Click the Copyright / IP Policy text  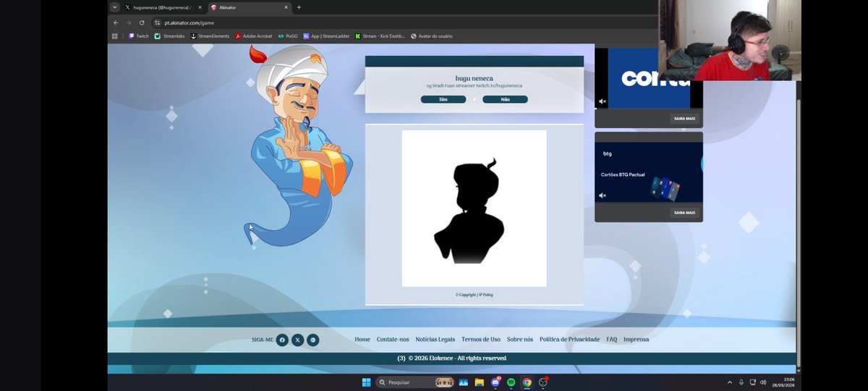pos(475,295)
